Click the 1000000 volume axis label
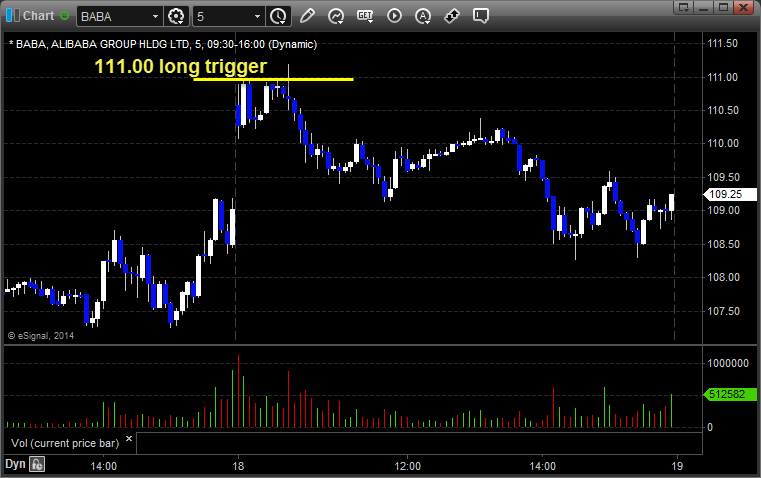 (728, 363)
